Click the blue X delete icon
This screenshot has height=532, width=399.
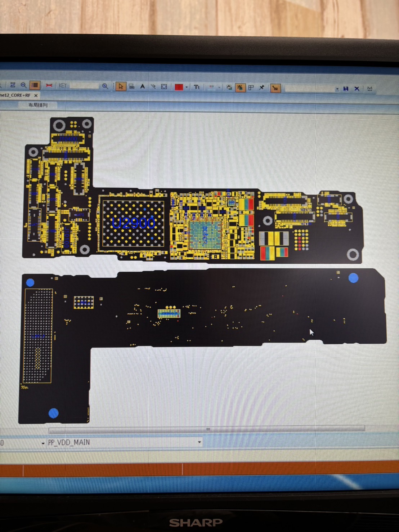357,89
